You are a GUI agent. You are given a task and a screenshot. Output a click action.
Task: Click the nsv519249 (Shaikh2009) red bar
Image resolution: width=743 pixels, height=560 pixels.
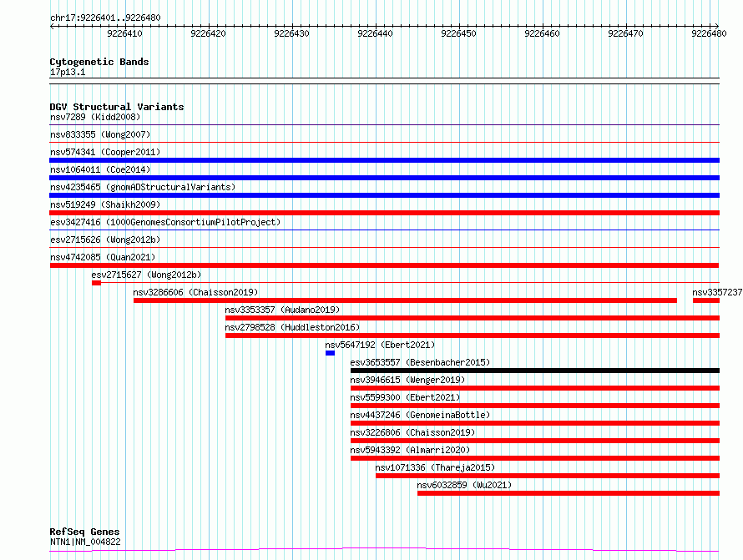pyautogui.click(x=384, y=213)
